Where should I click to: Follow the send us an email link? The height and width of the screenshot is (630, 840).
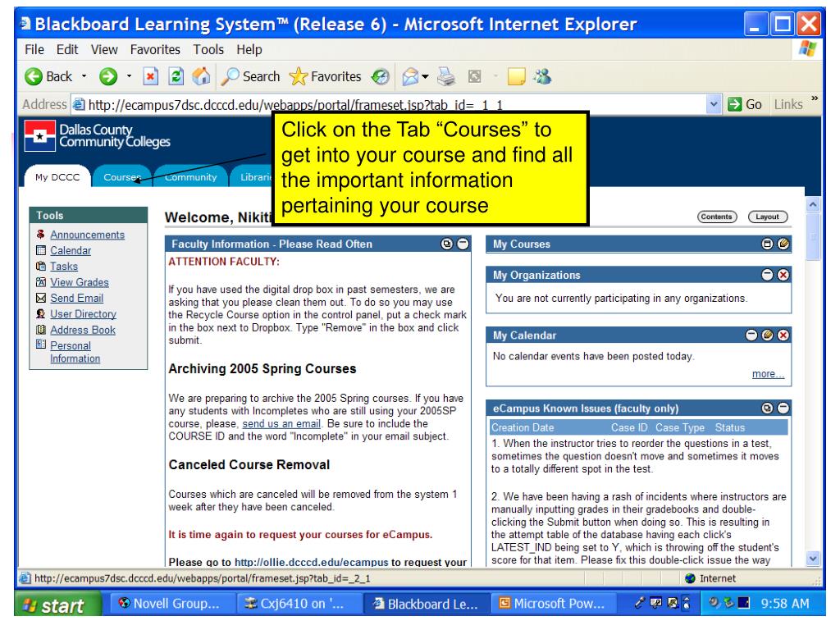pos(281,424)
